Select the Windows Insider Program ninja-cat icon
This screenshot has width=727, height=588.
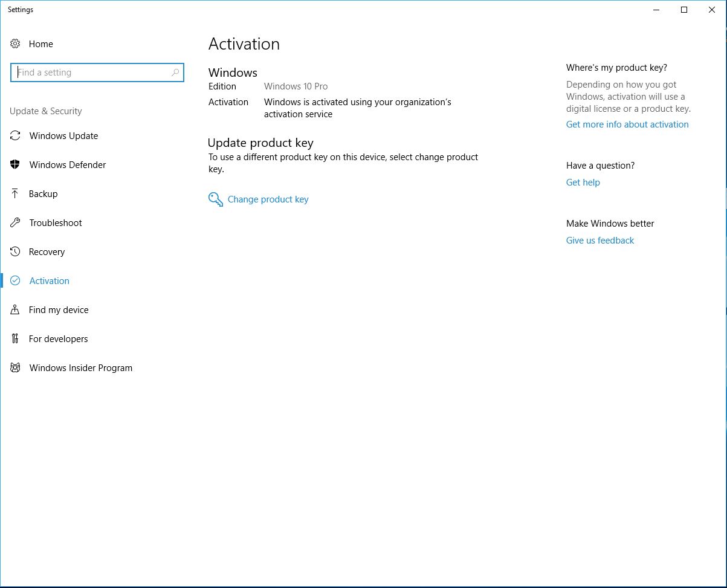click(15, 367)
